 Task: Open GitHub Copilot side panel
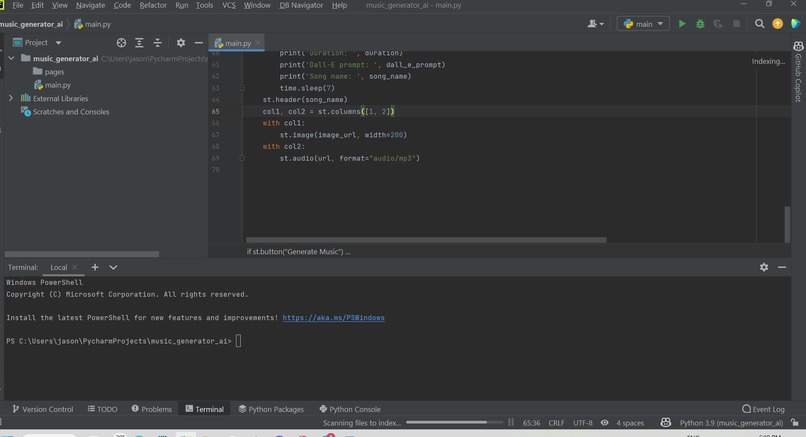coord(798,71)
